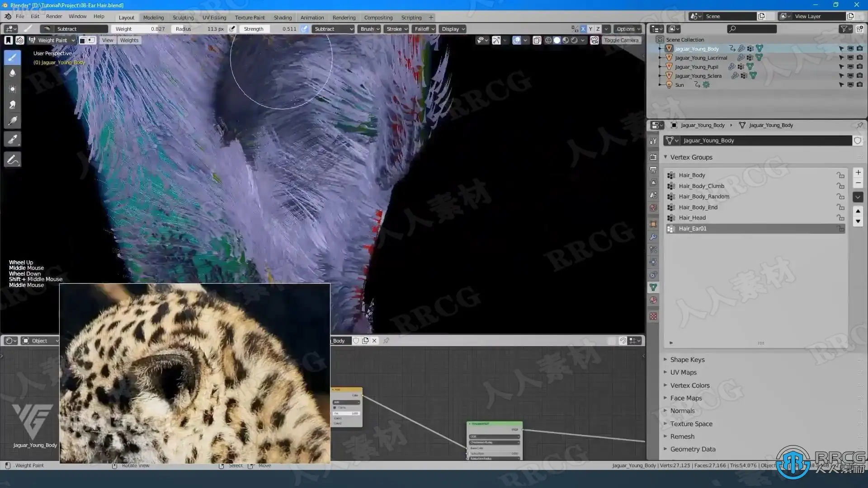The image size is (868, 488).
Task: Open Modifier Properties wrench tab
Action: tap(653, 237)
